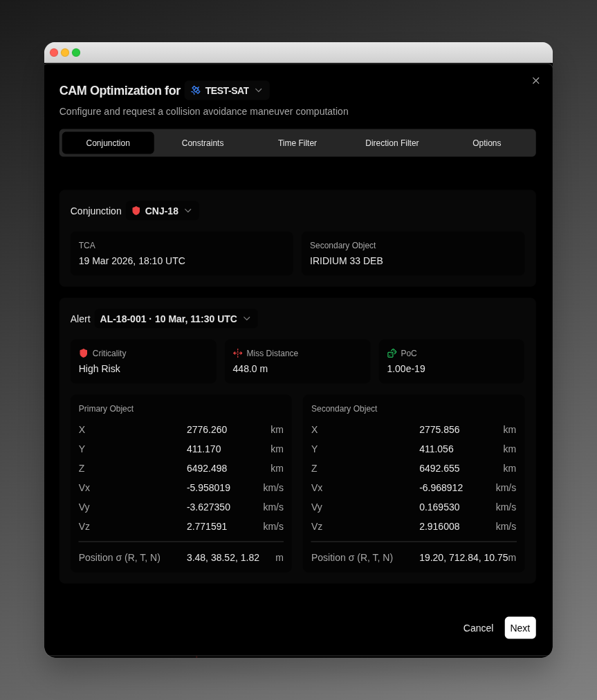Click the red shield icon beside CNJ-18
Screen dimensions: 597x700
click(x=136, y=211)
